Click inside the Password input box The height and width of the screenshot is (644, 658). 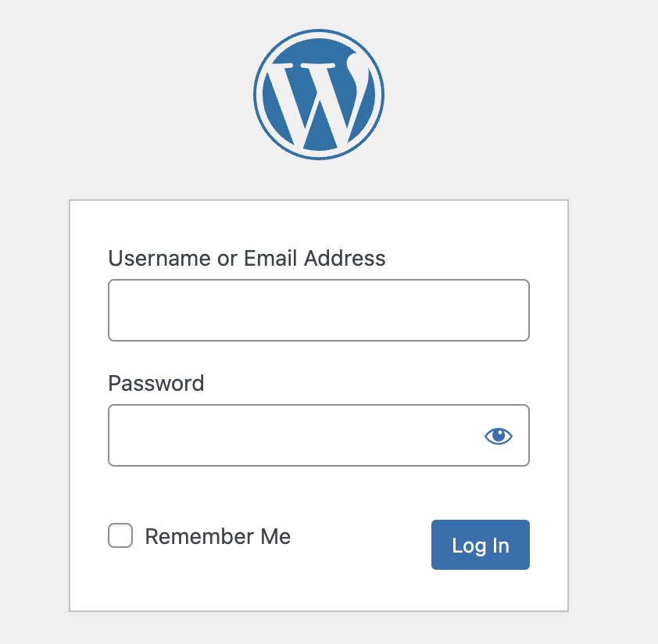(x=293, y=435)
